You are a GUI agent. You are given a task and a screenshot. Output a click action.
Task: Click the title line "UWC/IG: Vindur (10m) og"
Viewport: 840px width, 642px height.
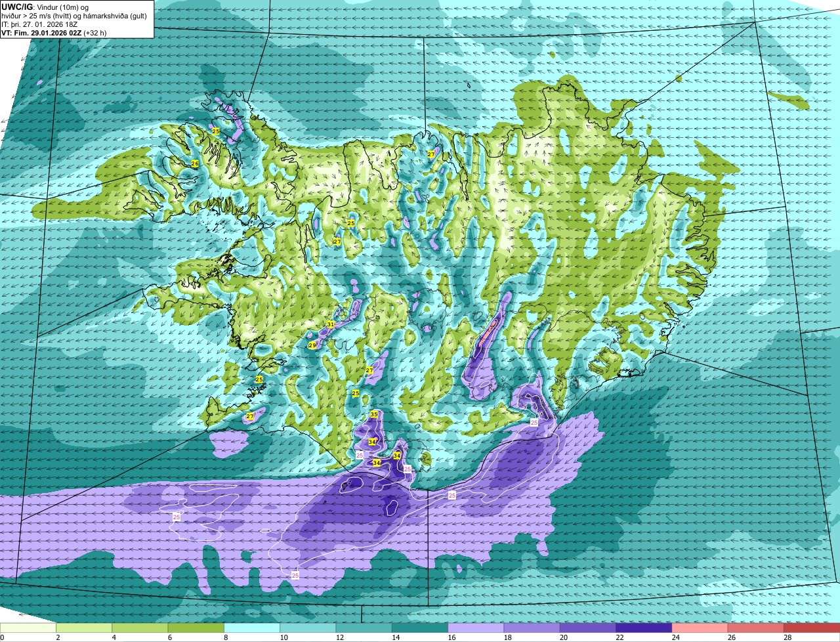coord(45,7)
